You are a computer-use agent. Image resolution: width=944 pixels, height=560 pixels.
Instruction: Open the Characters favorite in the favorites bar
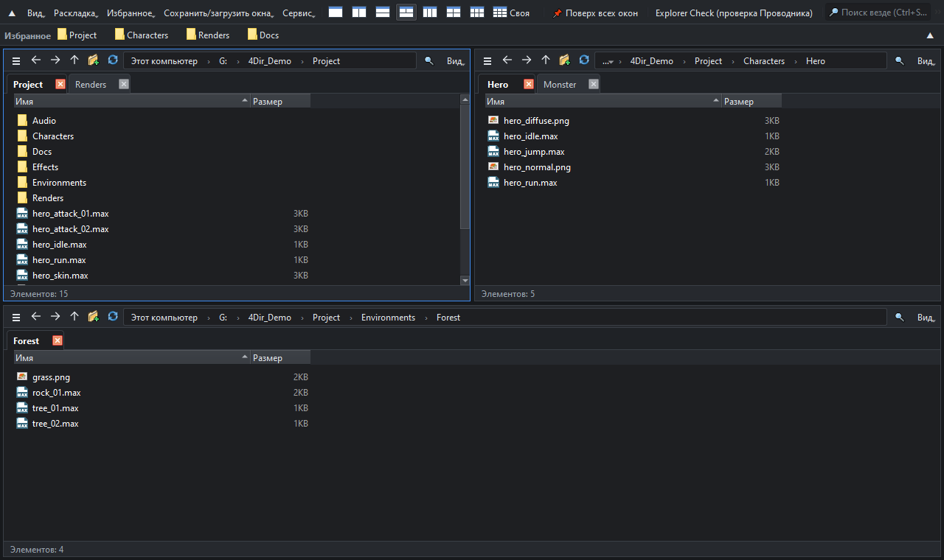(x=142, y=35)
